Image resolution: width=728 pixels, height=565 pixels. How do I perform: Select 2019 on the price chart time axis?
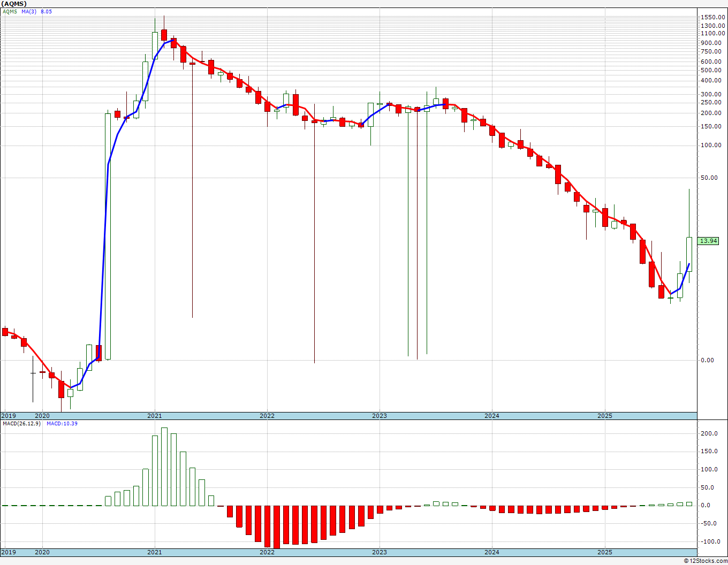point(9,416)
